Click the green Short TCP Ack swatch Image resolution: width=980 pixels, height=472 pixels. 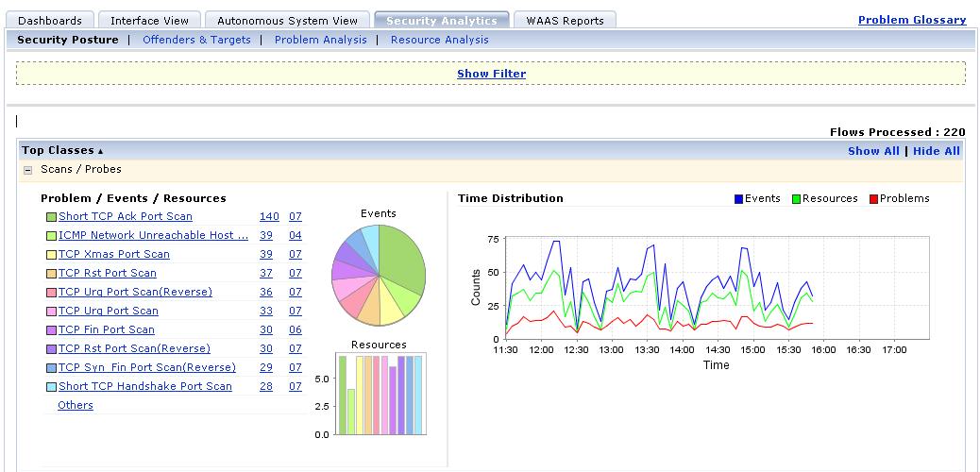click(x=51, y=217)
